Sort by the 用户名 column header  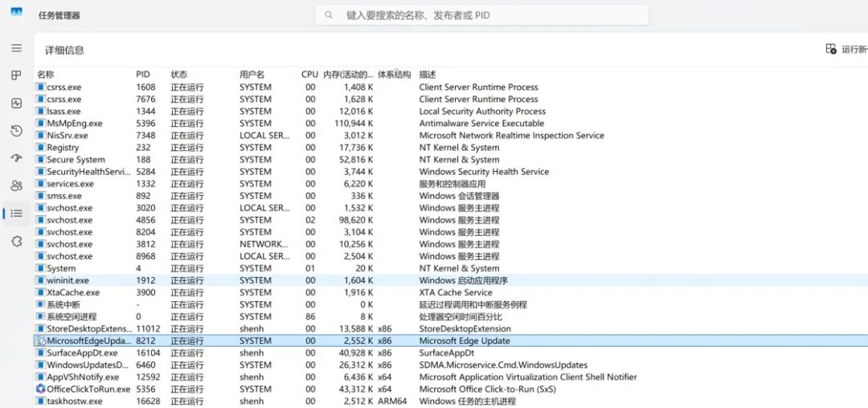252,74
